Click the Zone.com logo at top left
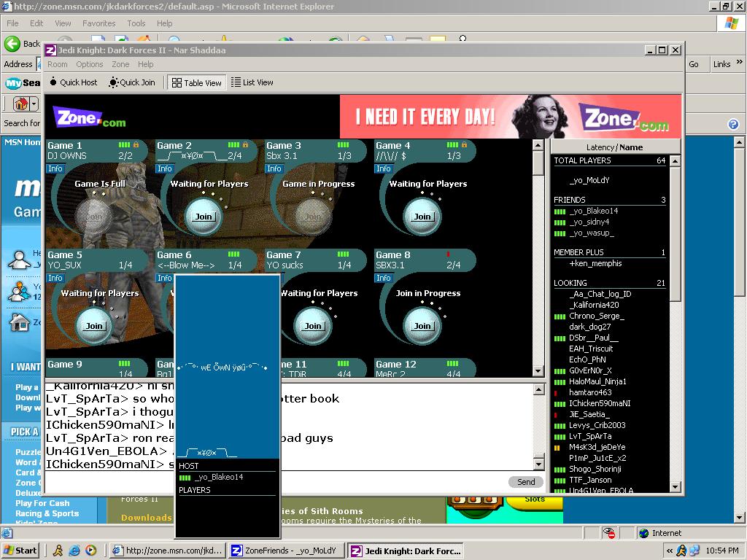The height and width of the screenshot is (560, 747). 90,117
